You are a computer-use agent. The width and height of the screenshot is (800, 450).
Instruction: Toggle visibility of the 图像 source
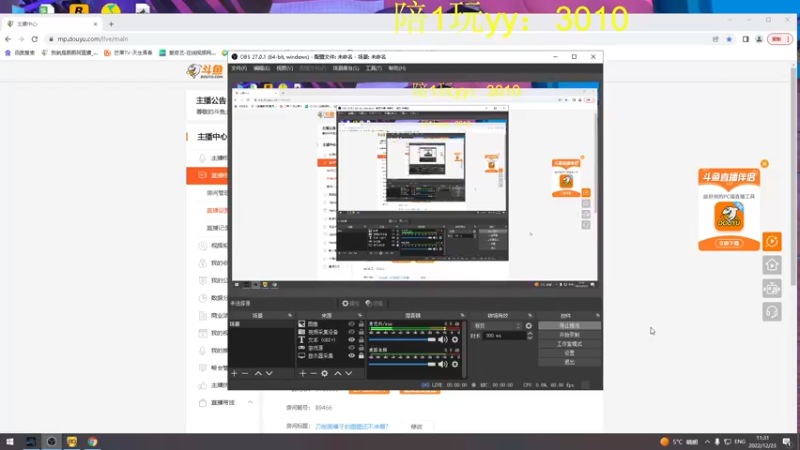[352, 324]
